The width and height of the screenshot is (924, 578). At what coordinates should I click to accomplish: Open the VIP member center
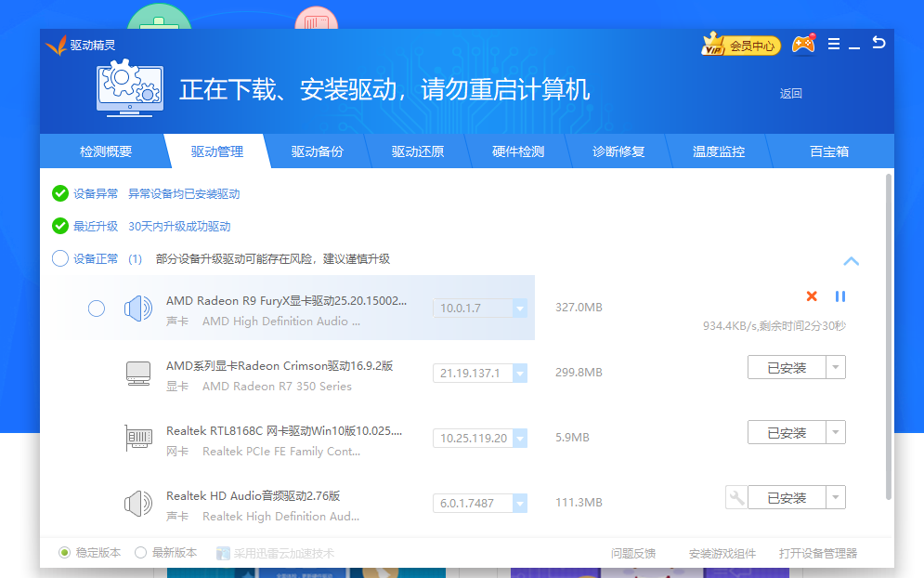point(741,45)
